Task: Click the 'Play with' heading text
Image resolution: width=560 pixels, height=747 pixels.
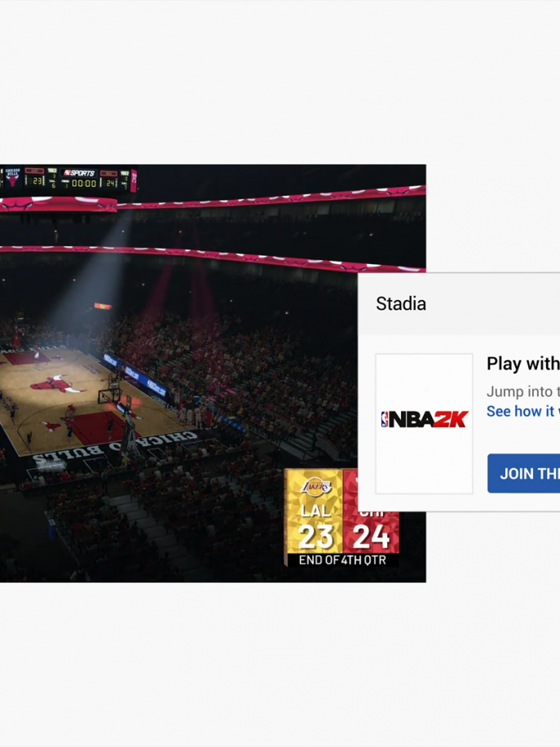Action: 523,364
